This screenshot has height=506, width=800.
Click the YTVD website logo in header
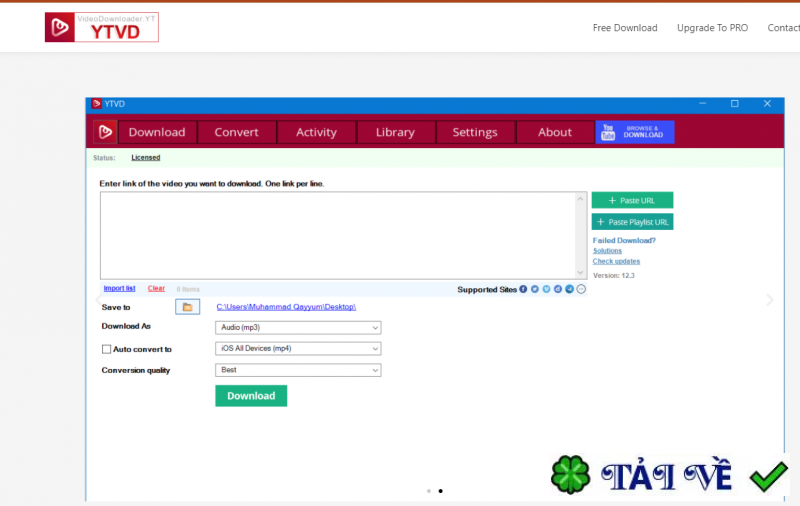(102, 27)
